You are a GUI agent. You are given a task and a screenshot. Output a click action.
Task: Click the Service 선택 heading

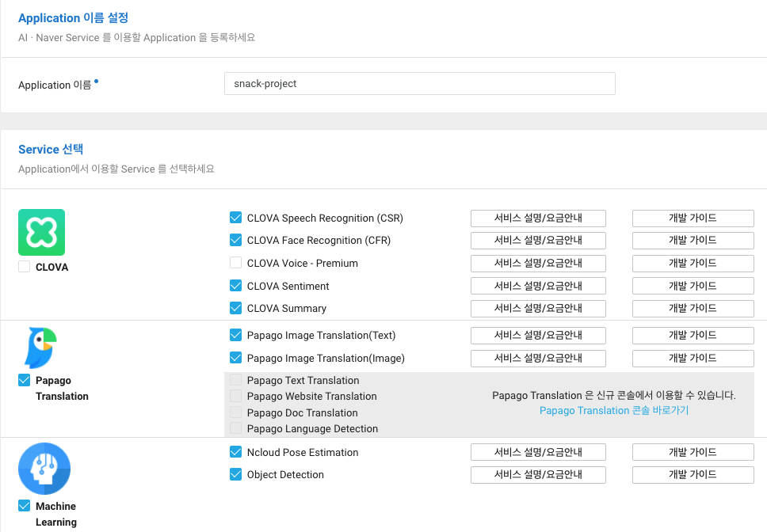[51, 149]
